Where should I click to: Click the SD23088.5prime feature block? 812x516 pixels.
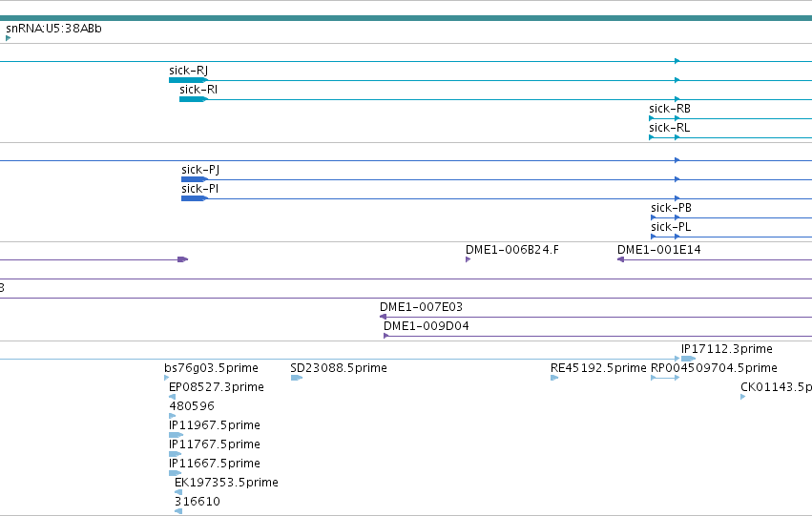coord(297,378)
